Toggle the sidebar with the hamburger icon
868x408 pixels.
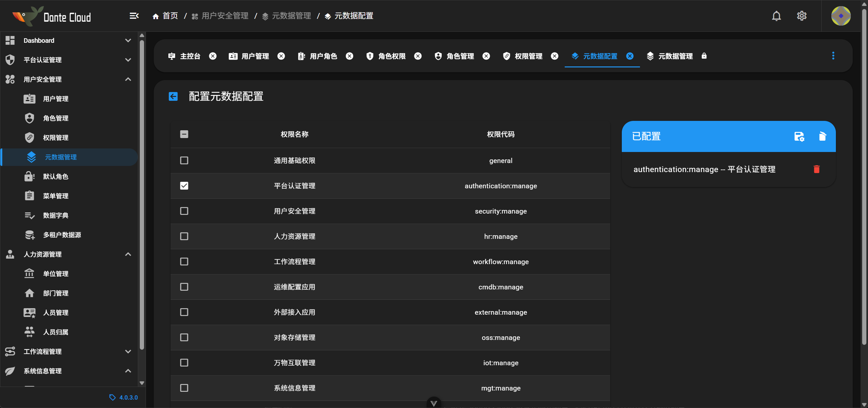tap(134, 16)
